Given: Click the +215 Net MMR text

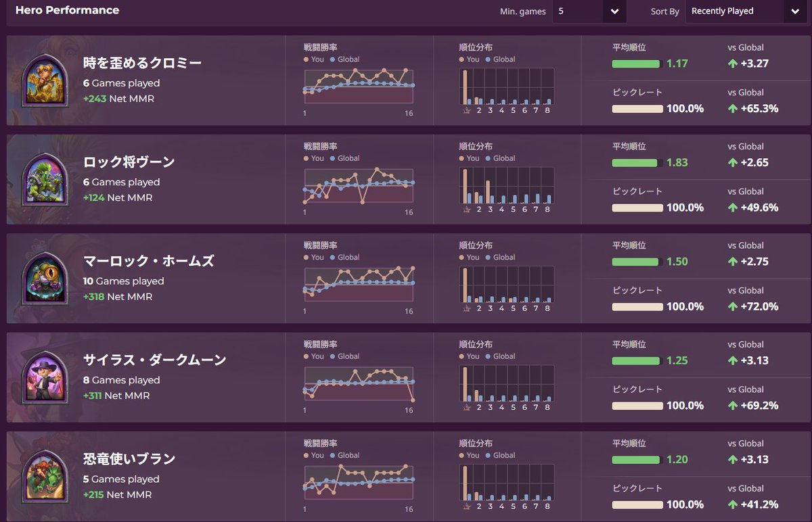Looking at the screenshot, I should [x=118, y=495].
